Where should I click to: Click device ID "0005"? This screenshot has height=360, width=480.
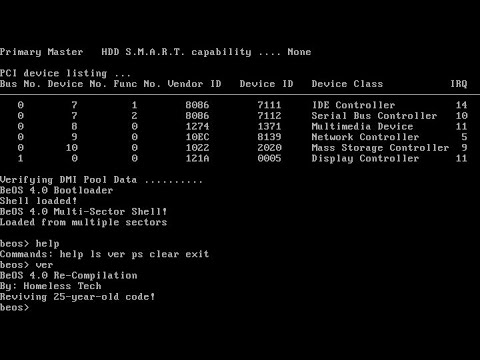pyautogui.click(x=269, y=158)
